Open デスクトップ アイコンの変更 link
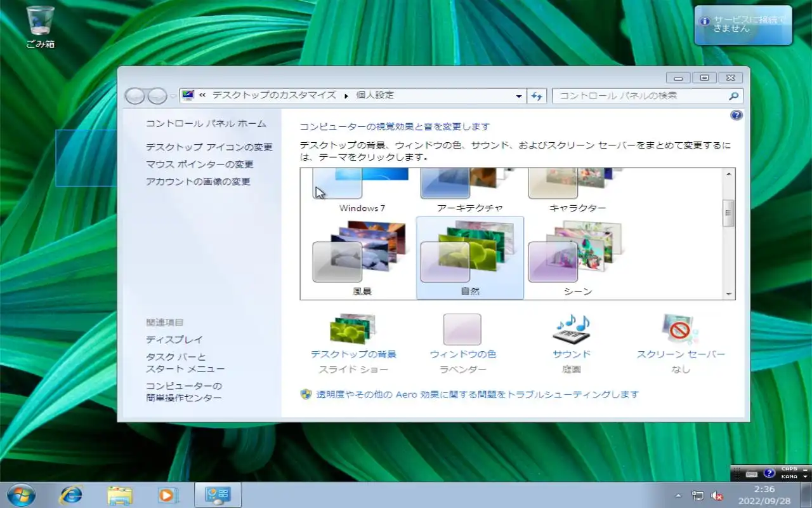 209,147
